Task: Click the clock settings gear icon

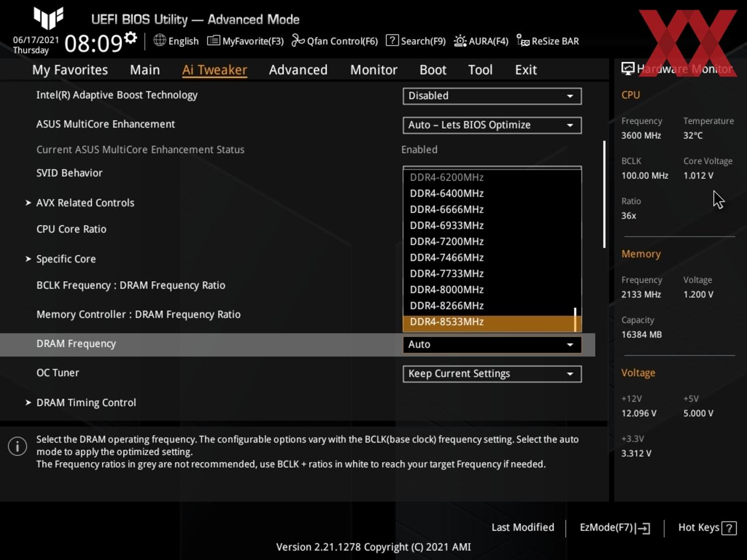Action: (x=131, y=38)
